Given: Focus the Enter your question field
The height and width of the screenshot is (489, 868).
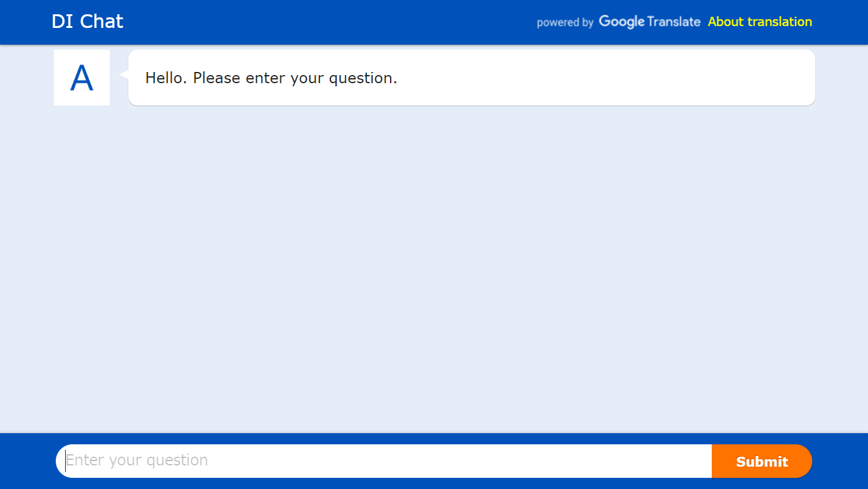Looking at the screenshot, I should coord(384,461).
